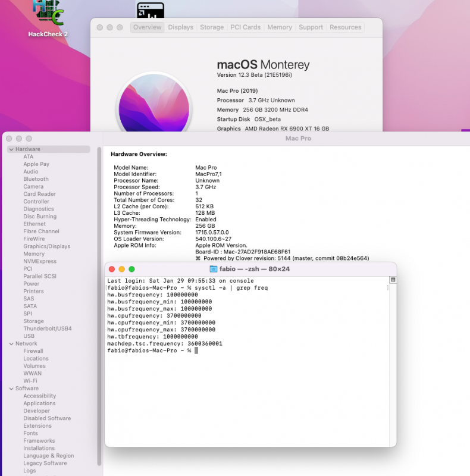Open the terminal-style desktop icon behind About window
The width and height of the screenshot is (470, 476).
(151, 10)
